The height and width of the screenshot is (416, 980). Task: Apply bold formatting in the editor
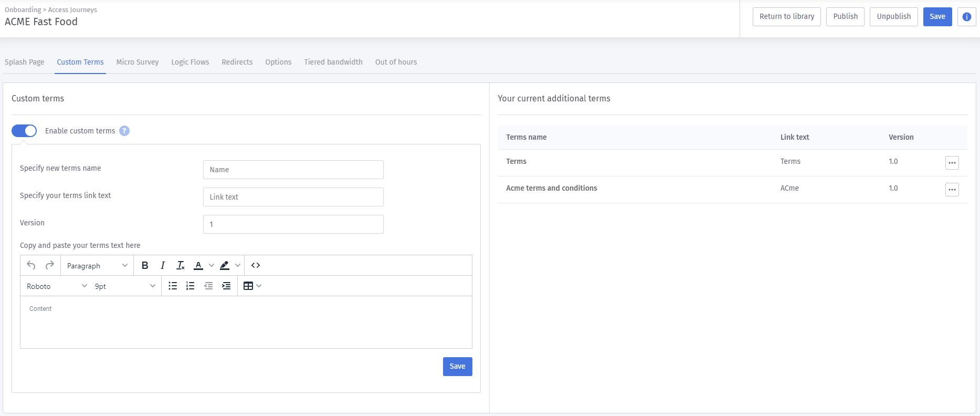tap(145, 265)
